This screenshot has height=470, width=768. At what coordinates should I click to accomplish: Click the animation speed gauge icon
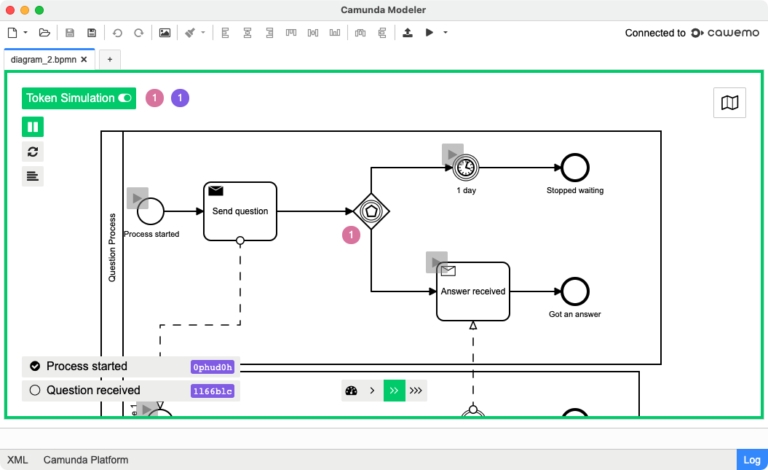click(351, 391)
